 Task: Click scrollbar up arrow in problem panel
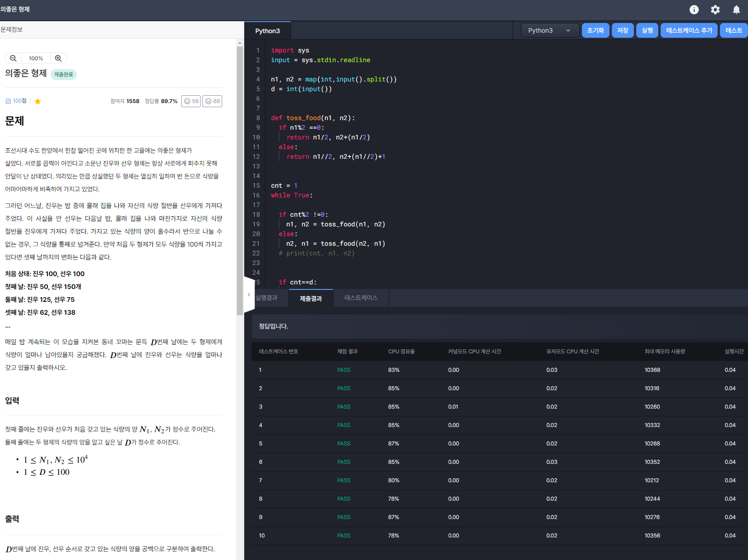[x=240, y=43]
